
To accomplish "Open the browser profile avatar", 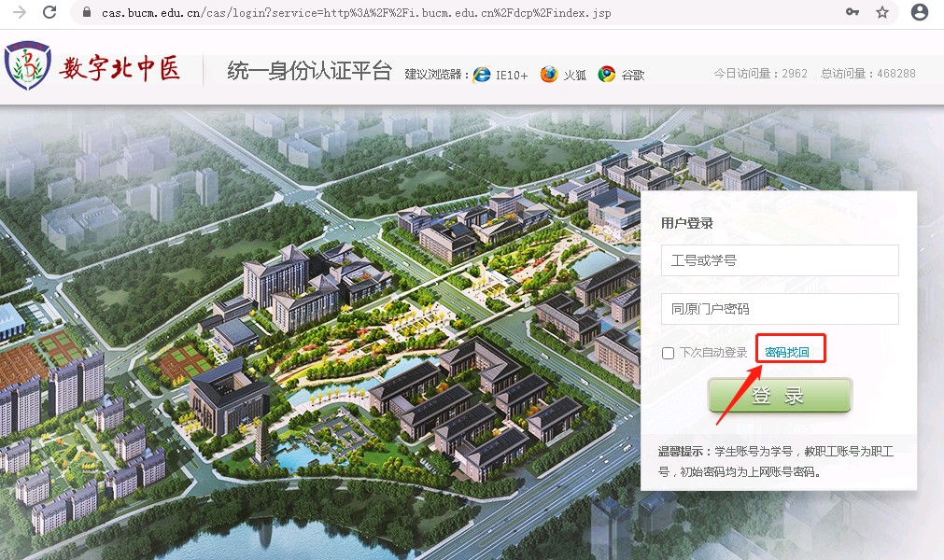I will 920,12.
